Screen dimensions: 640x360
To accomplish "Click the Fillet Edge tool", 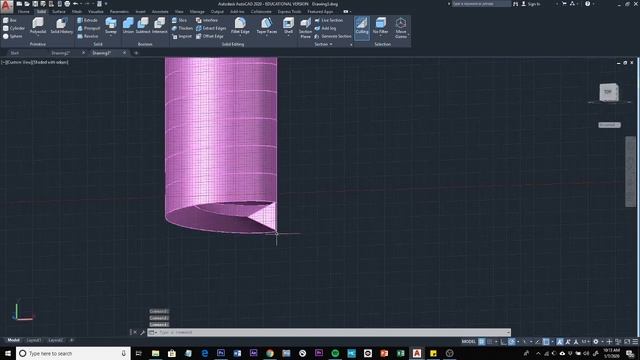I will [240, 26].
